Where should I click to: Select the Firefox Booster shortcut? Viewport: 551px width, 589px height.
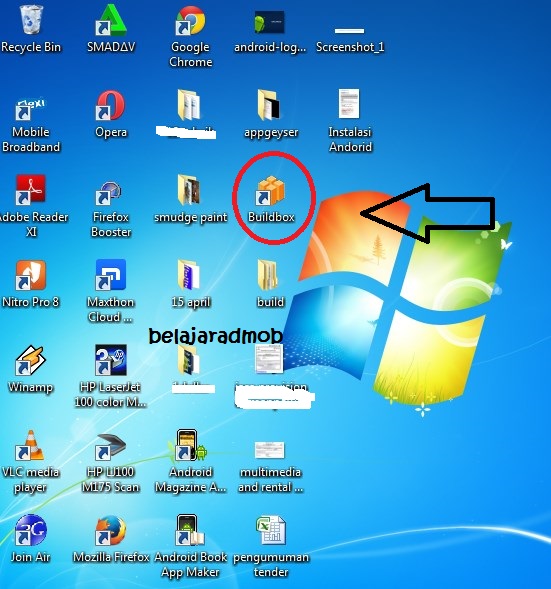coord(109,193)
